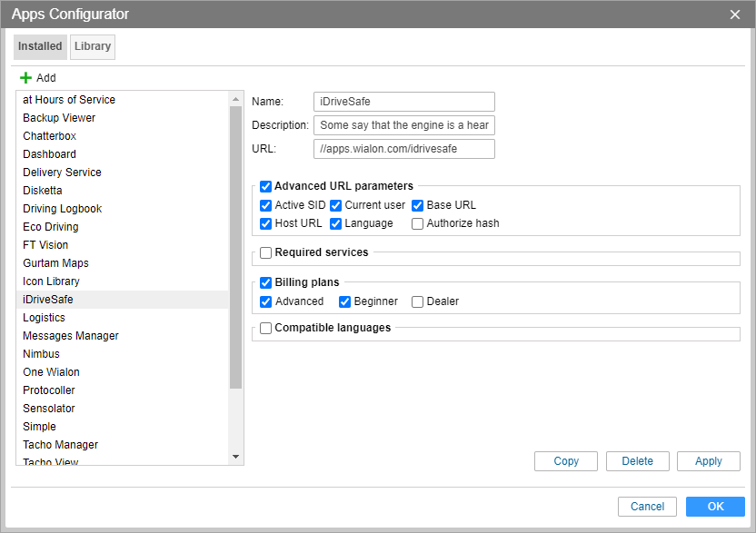Tick the Dealer billing plan checkbox
Viewport: 756px width, 533px height.
(418, 301)
